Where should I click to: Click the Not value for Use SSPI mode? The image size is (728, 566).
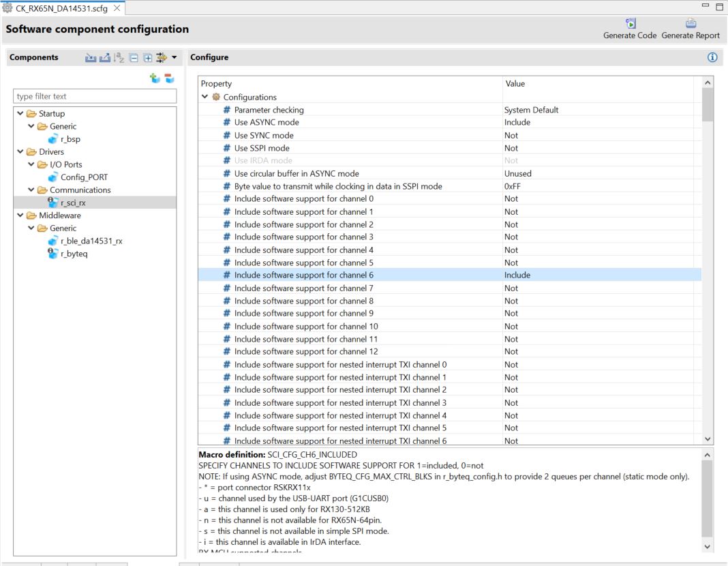coord(511,148)
